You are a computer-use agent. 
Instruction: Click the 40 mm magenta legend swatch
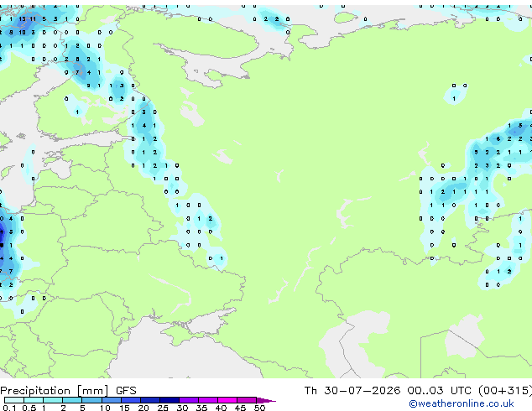click(227, 400)
